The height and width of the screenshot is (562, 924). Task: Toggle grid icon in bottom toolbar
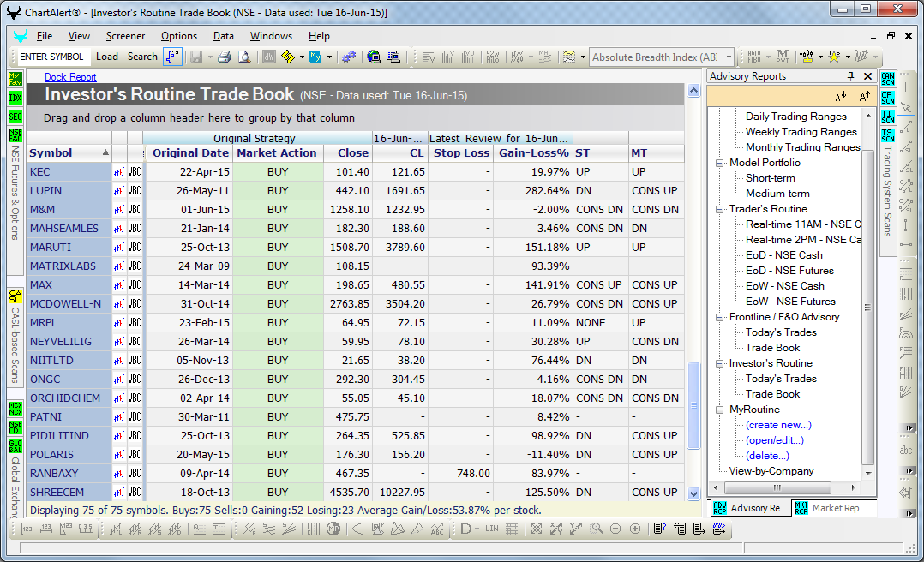(x=512, y=529)
